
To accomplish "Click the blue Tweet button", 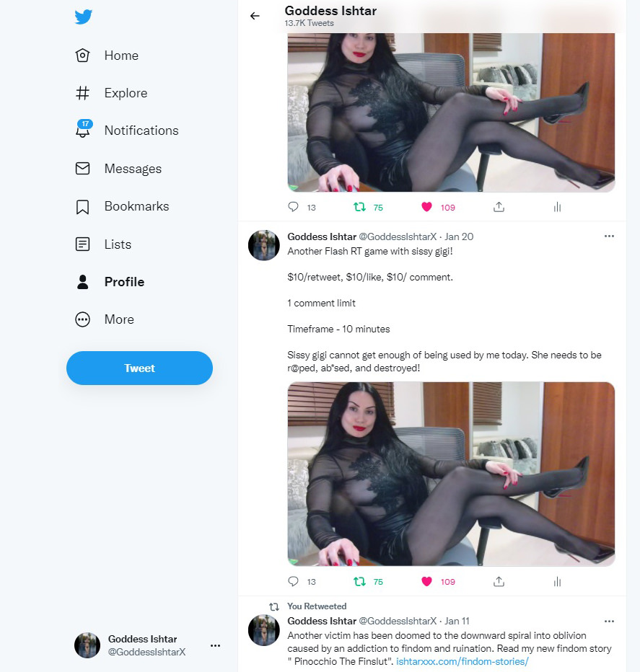I will (x=139, y=368).
